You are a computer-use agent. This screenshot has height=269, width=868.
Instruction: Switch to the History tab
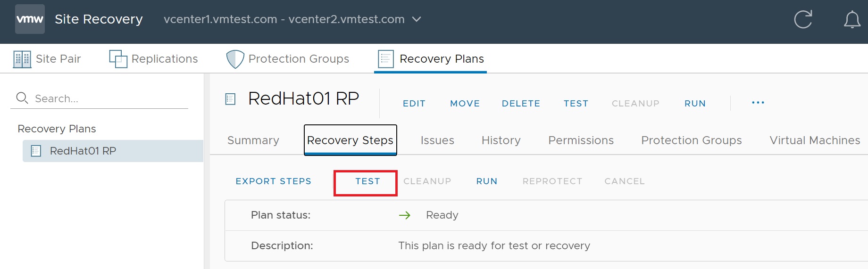501,140
